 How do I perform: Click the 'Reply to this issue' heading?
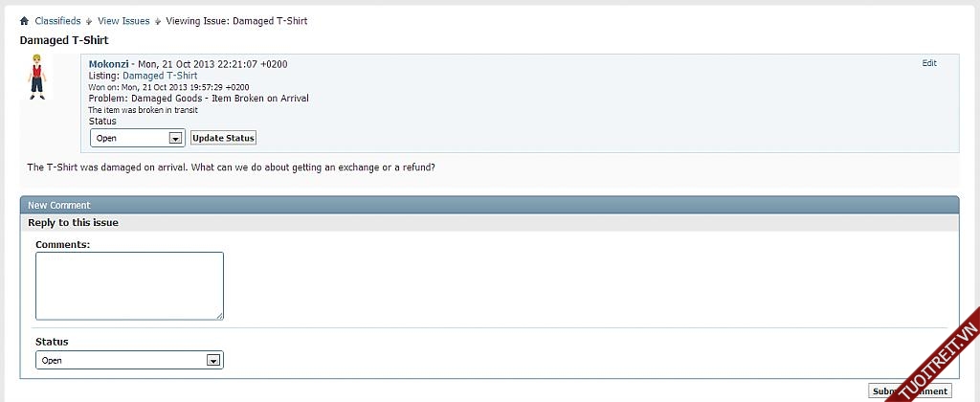point(73,223)
